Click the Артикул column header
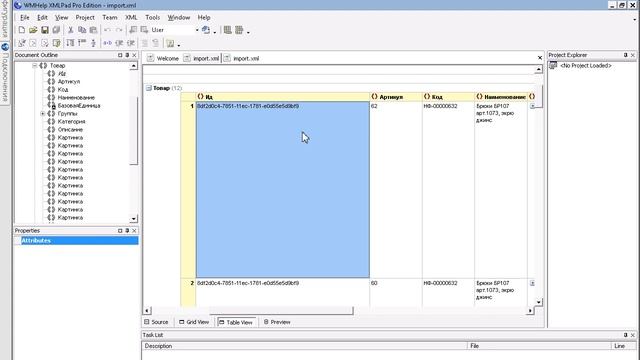 396,97
